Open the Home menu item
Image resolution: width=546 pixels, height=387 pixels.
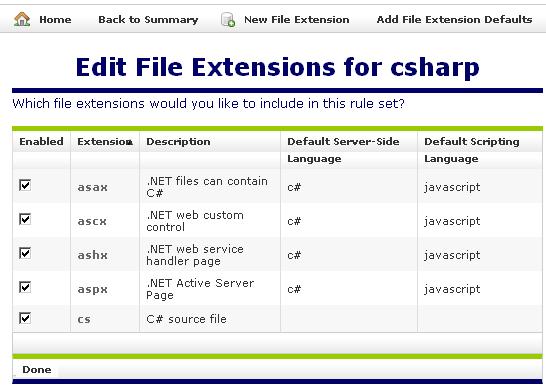coord(55,20)
